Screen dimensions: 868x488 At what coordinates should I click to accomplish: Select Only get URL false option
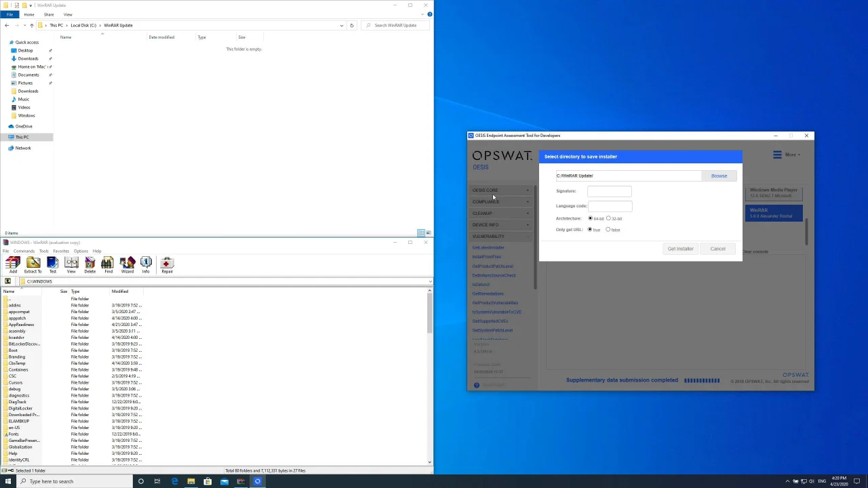click(x=608, y=230)
